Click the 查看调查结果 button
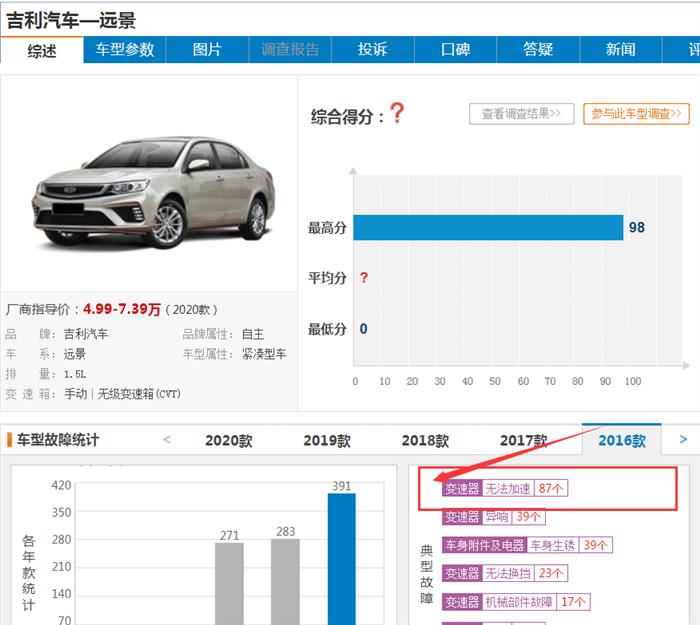 pos(521,114)
